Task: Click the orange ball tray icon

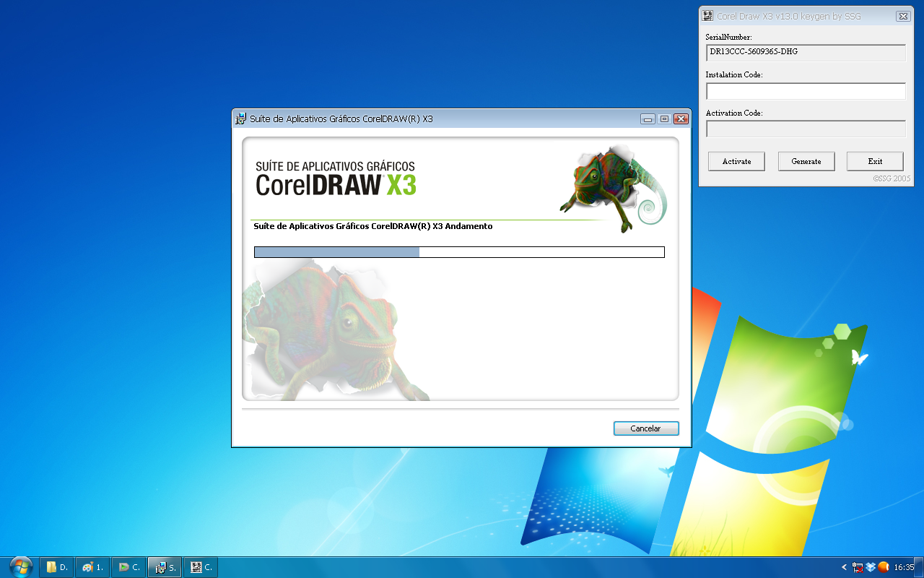Action: point(883,567)
